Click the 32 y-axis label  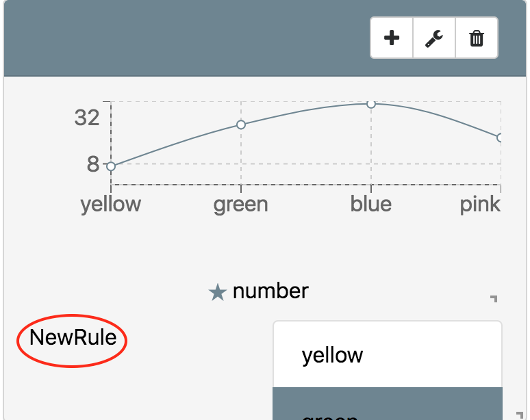pyautogui.click(x=87, y=118)
